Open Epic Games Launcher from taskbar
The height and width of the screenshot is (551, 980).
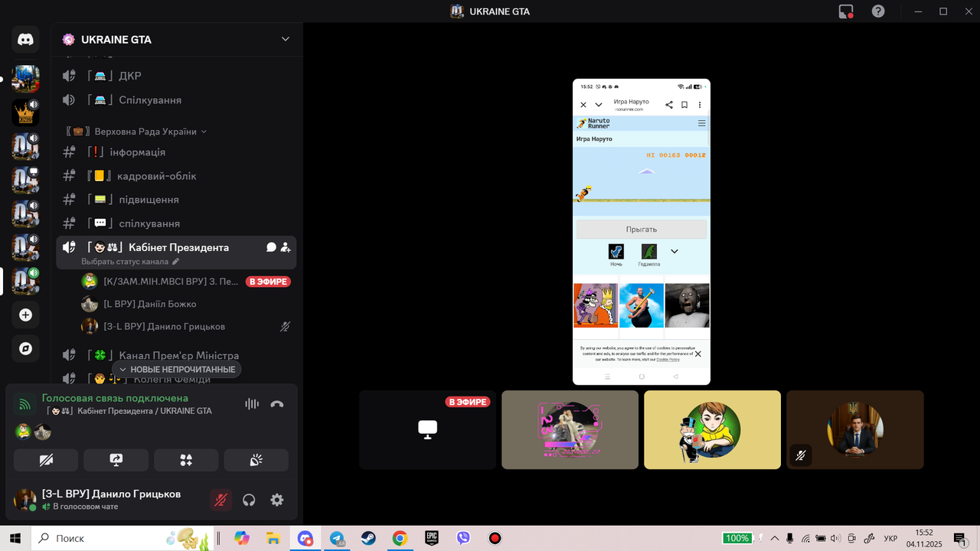point(432,538)
